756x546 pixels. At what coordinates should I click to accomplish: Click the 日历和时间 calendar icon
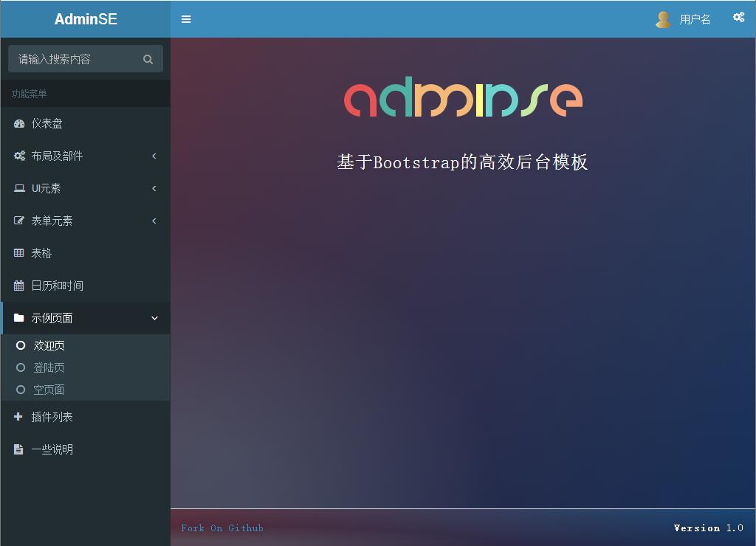coord(18,286)
